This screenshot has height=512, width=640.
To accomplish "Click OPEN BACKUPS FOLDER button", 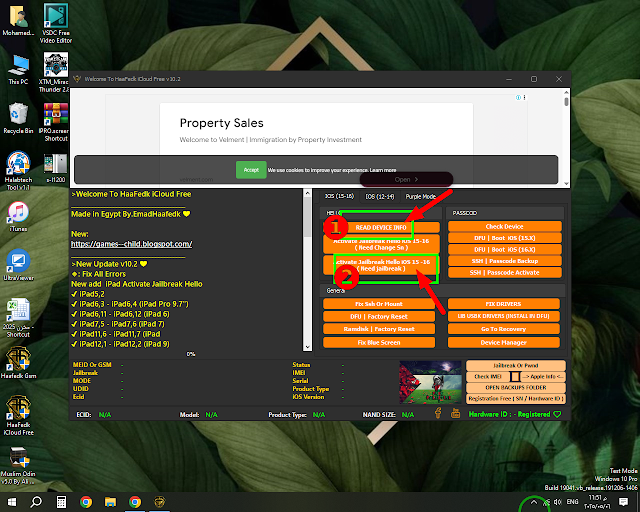I will click(x=516, y=387).
